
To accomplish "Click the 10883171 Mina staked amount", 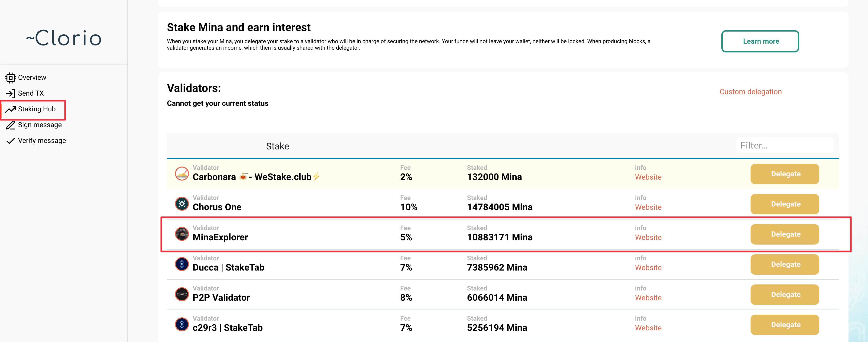I will coord(500,237).
